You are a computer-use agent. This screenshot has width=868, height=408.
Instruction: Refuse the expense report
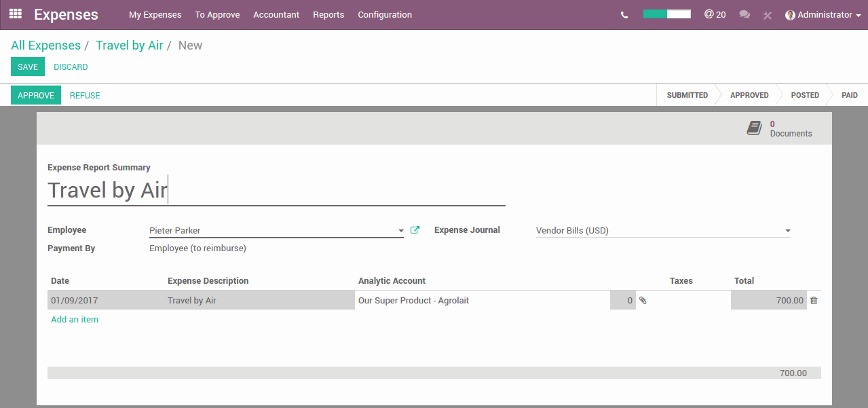click(85, 95)
